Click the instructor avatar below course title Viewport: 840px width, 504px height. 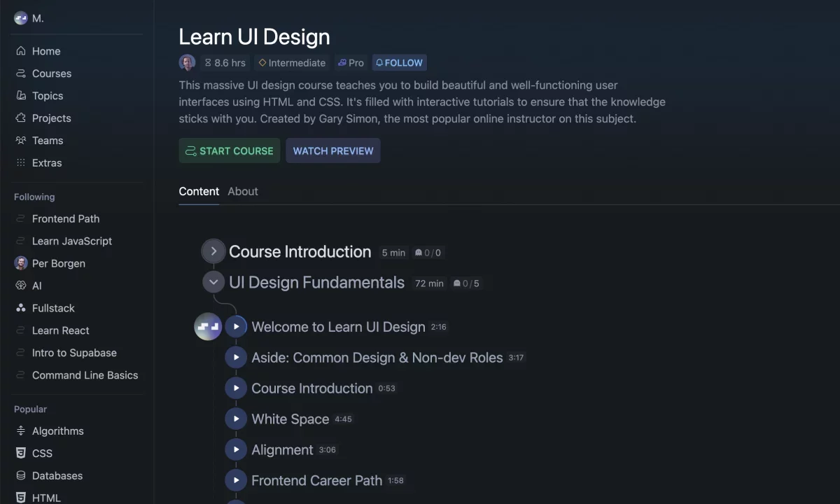pyautogui.click(x=187, y=63)
